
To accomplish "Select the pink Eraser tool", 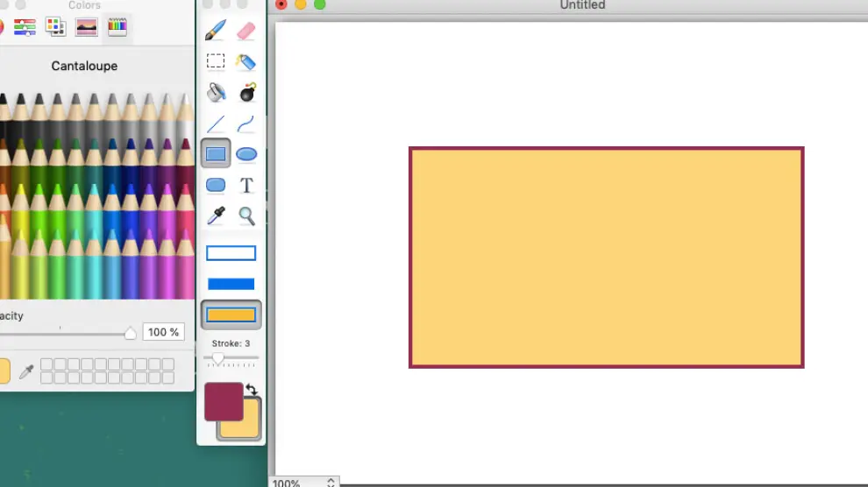I will click(246, 32).
